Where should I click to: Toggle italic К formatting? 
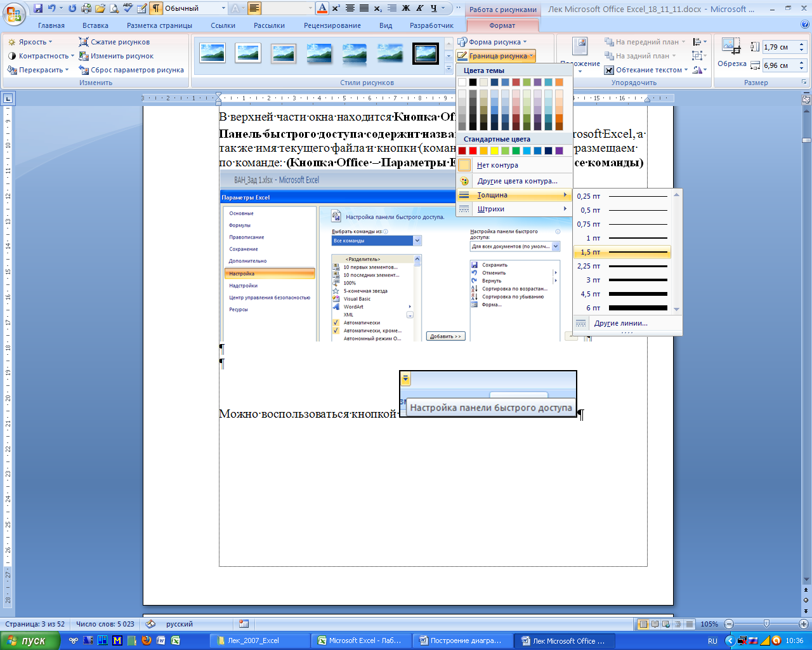click(420, 9)
